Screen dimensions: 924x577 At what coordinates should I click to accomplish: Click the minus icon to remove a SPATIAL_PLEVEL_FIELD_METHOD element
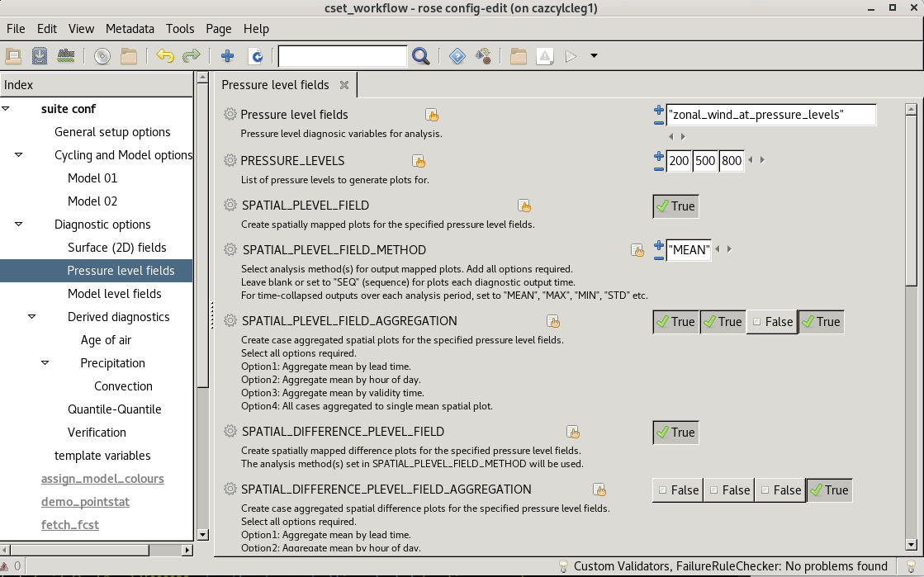pos(659,258)
